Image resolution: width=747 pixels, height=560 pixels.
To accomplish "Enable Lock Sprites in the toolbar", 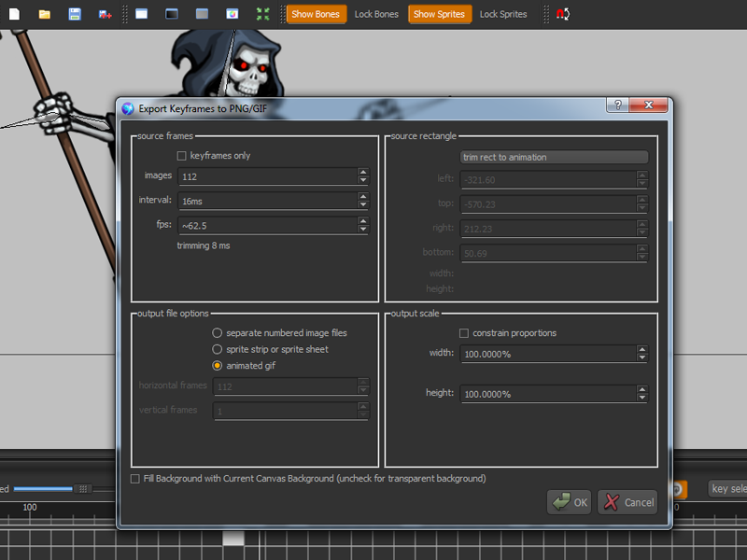I will pyautogui.click(x=503, y=14).
